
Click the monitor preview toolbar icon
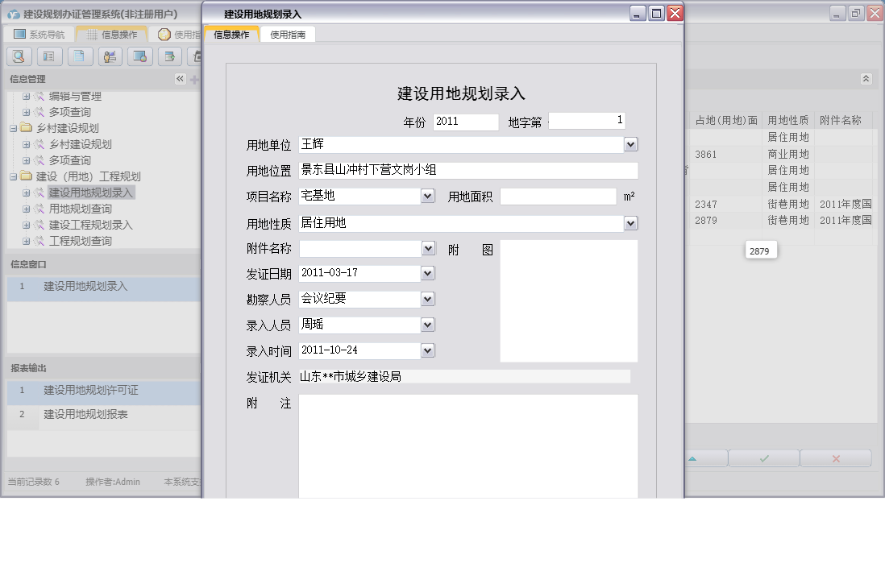[x=139, y=56]
